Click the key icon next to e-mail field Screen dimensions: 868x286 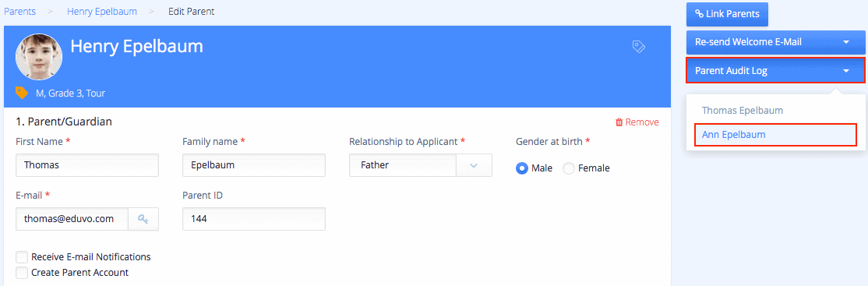click(143, 219)
